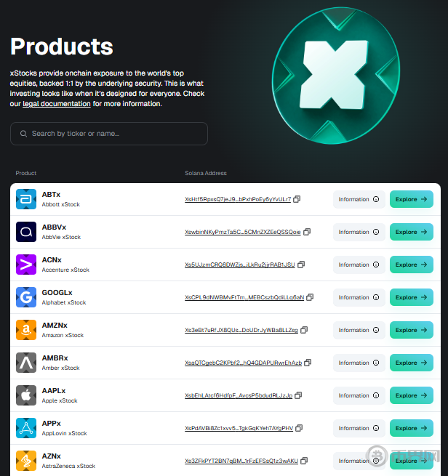Open Information for Accenture xStock
The width and height of the screenshot is (448, 476).
coord(359,265)
